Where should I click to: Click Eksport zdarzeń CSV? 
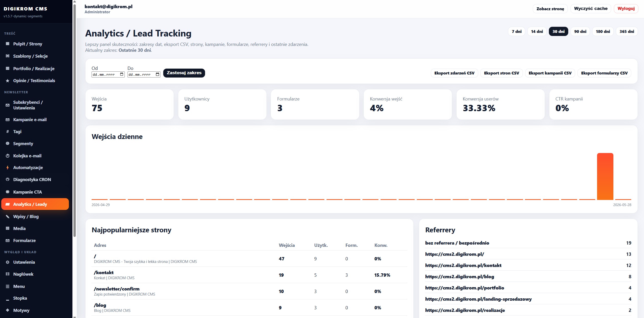(x=454, y=73)
